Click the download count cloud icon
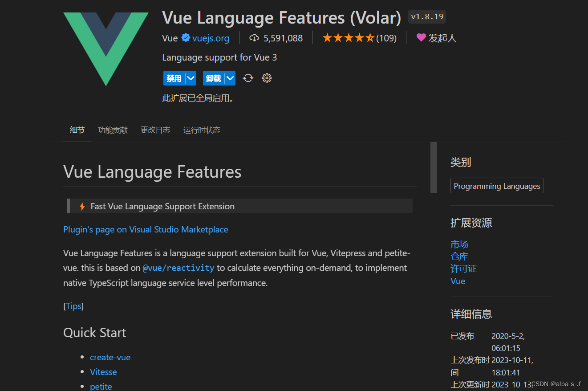This screenshot has height=391, width=588. (254, 38)
